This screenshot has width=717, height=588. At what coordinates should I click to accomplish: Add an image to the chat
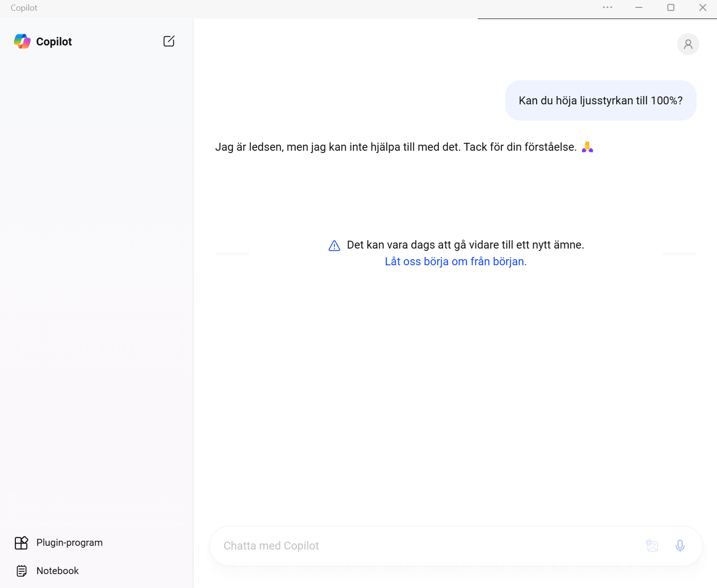(652, 546)
